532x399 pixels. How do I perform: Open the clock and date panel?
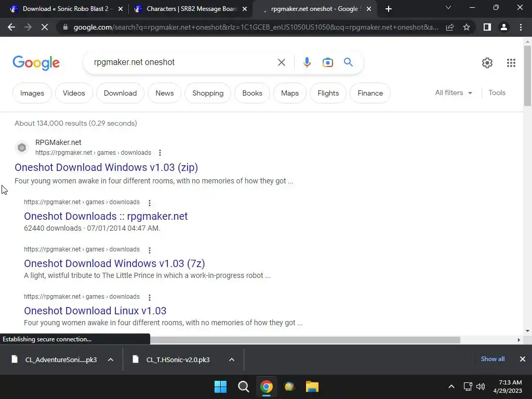[508, 387]
